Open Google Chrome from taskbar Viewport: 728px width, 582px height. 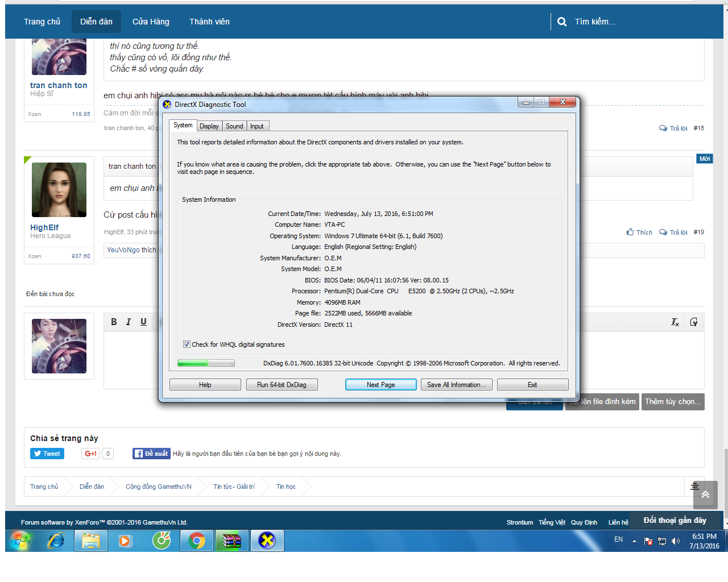(197, 541)
